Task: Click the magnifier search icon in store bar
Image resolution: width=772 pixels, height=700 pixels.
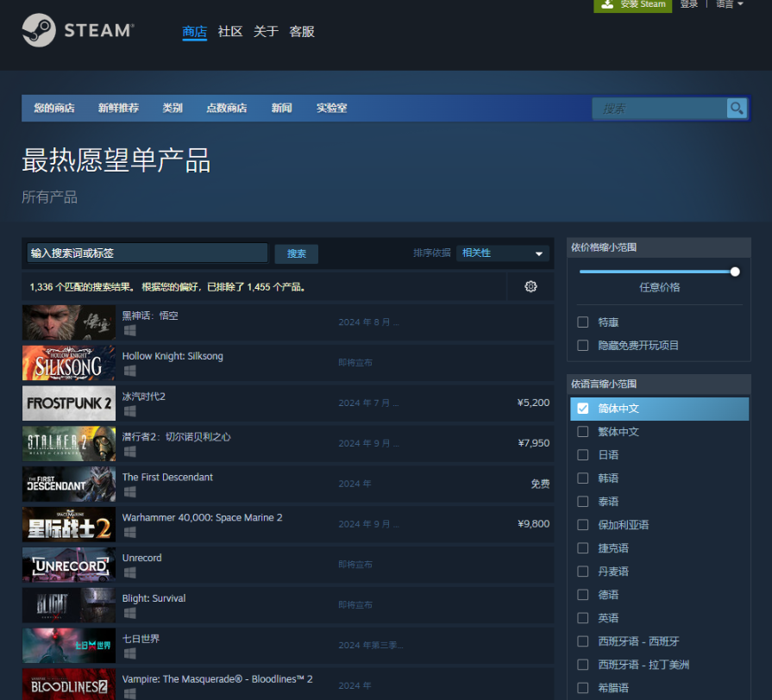Action: (x=737, y=109)
